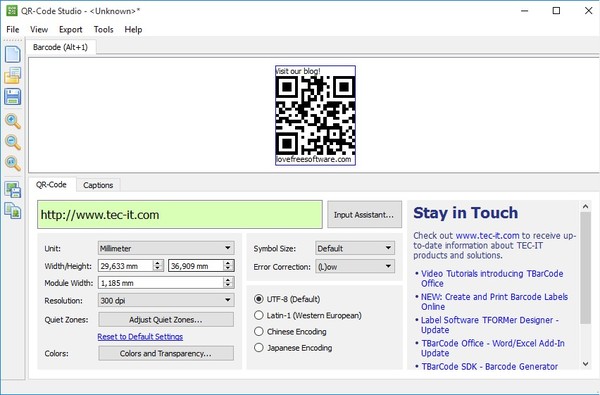This screenshot has width=600, height=395.
Task: Zoom out with the minus magnifier icon
Action: [13, 142]
